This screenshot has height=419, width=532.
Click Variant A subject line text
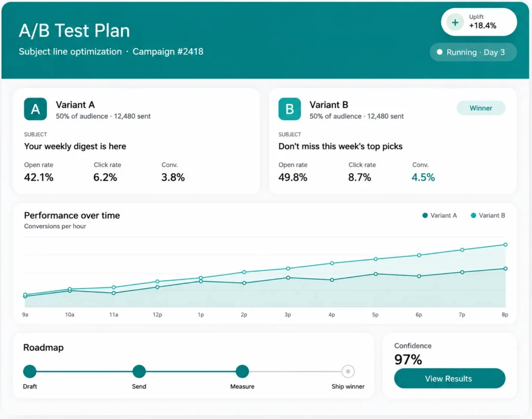tap(75, 147)
